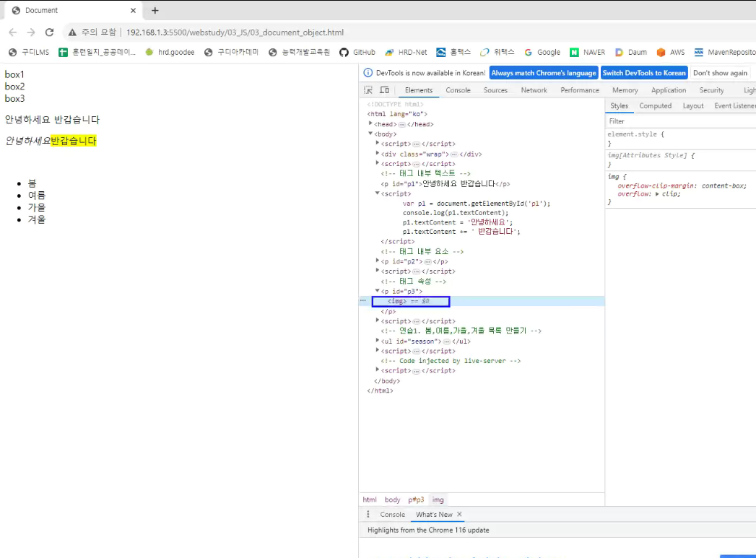This screenshot has height=558, width=756.
Task: Switch to the Console panel tab
Action: pyautogui.click(x=458, y=90)
